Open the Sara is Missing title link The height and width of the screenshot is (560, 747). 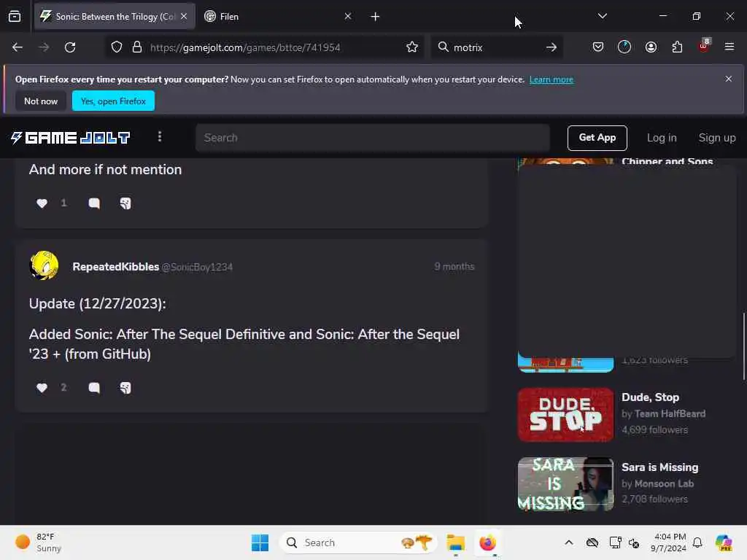click(659, 467)
